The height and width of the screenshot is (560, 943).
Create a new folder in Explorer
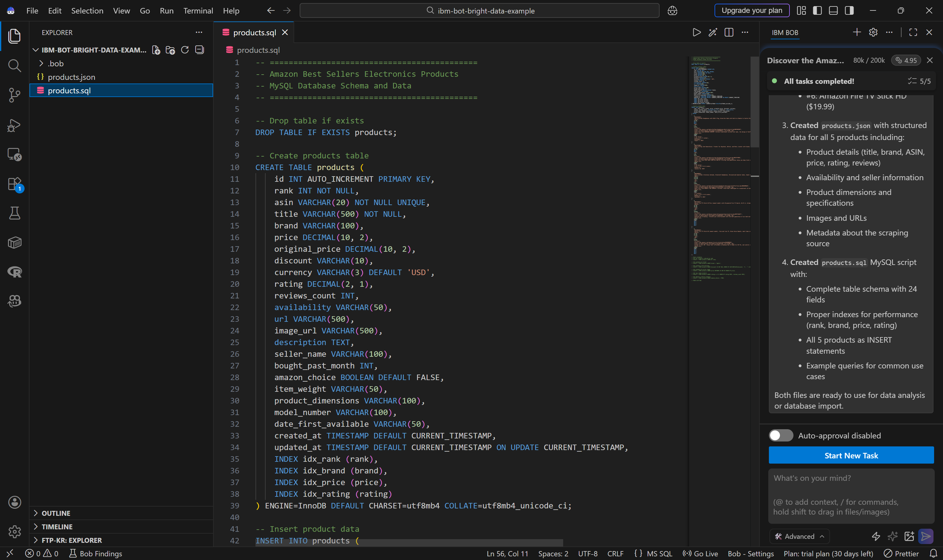(170, 50)
